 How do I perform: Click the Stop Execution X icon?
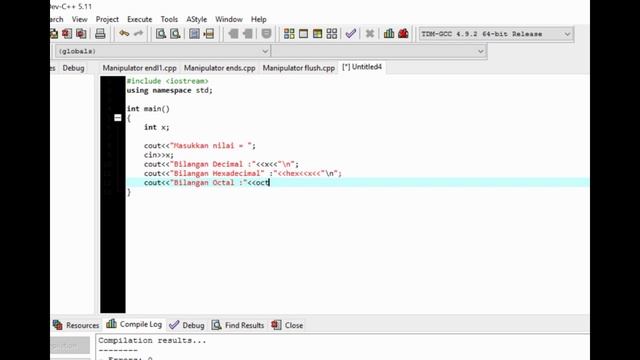pyautogui.click(x=370, y=33)
